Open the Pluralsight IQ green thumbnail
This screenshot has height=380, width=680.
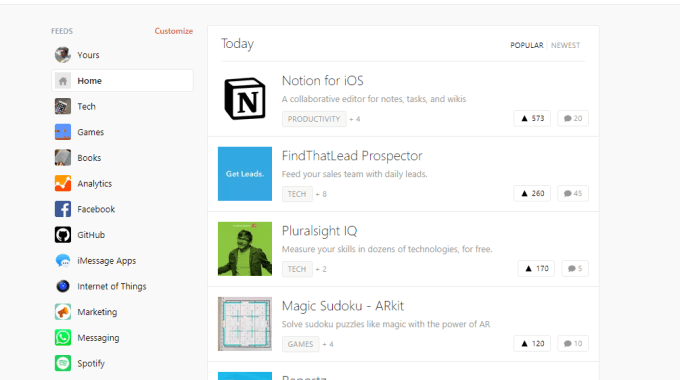pyautogui.click(x=245, y=249)
